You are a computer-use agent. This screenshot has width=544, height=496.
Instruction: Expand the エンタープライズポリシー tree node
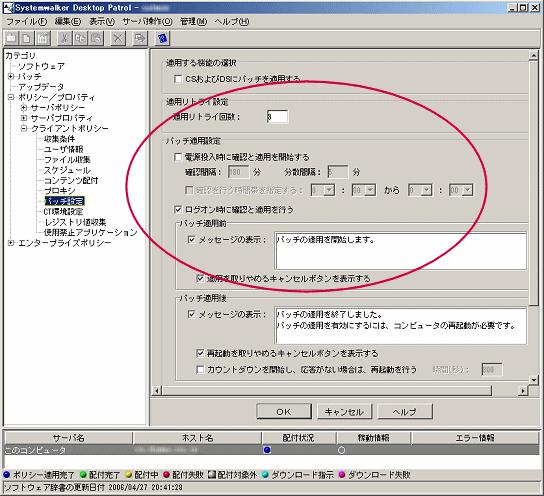tap(11, 243)
